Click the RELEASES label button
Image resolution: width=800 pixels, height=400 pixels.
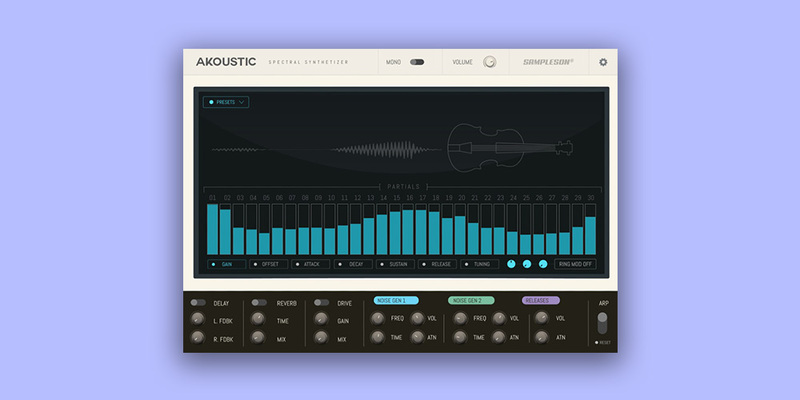pos(541,301)
